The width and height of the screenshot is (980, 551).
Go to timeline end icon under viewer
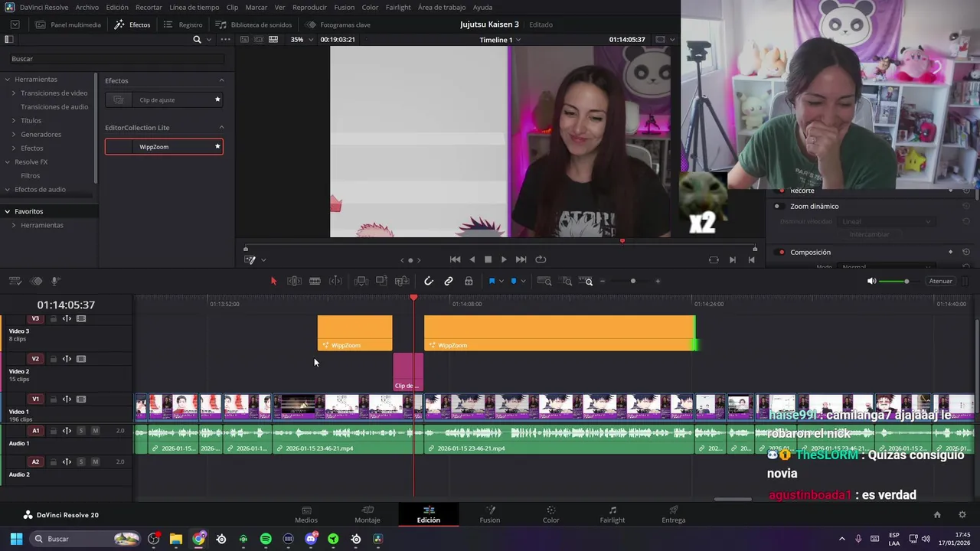pyautogui.click(x=733, y=259)
